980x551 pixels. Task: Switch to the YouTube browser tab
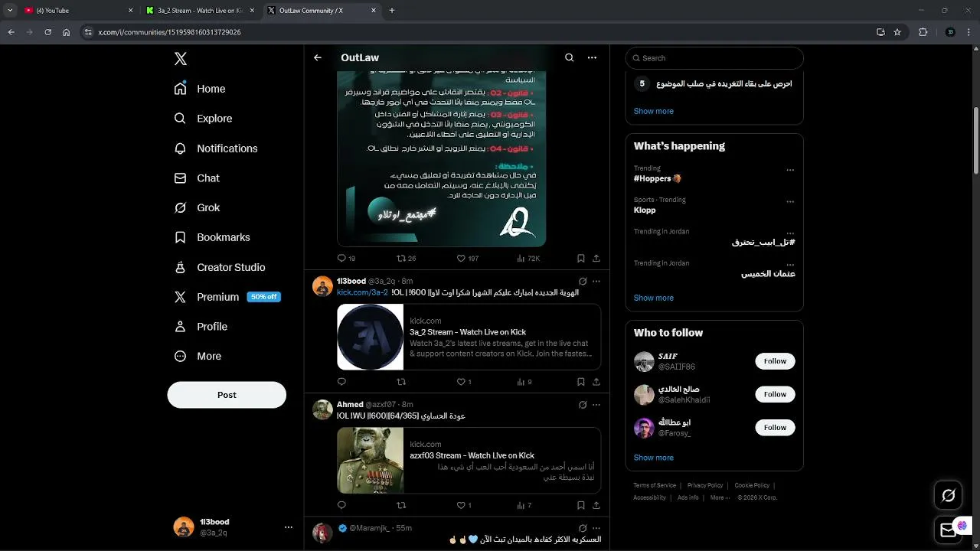coord(77,11)
